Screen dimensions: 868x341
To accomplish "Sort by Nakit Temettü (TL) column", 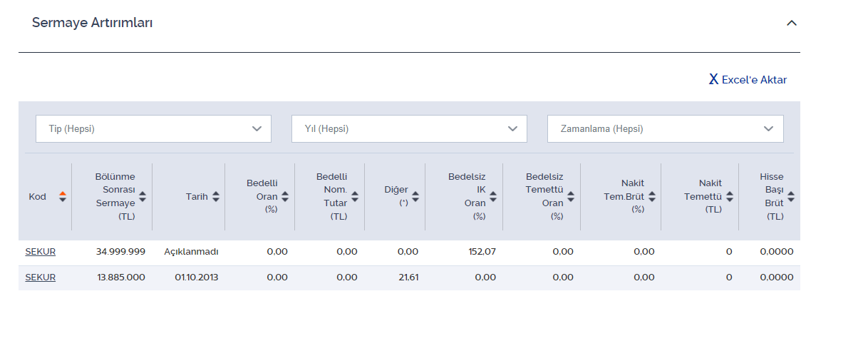I will [730, 197].
